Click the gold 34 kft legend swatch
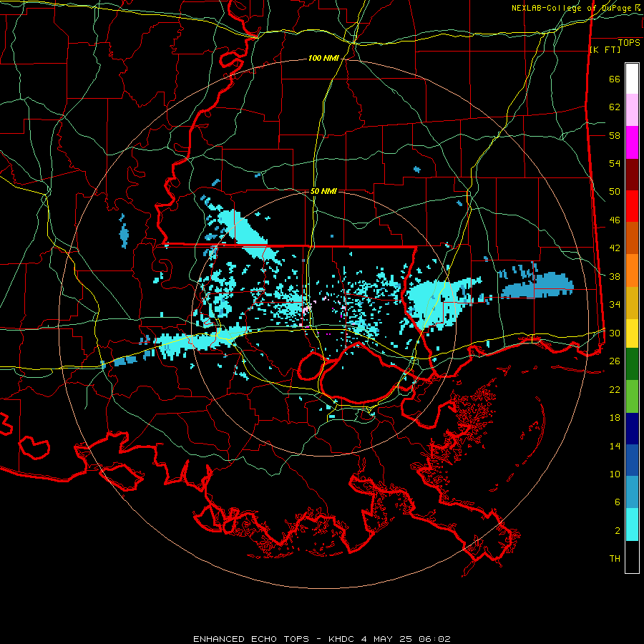Viewport: 644px width, 644px height. [x=632, y=303]
